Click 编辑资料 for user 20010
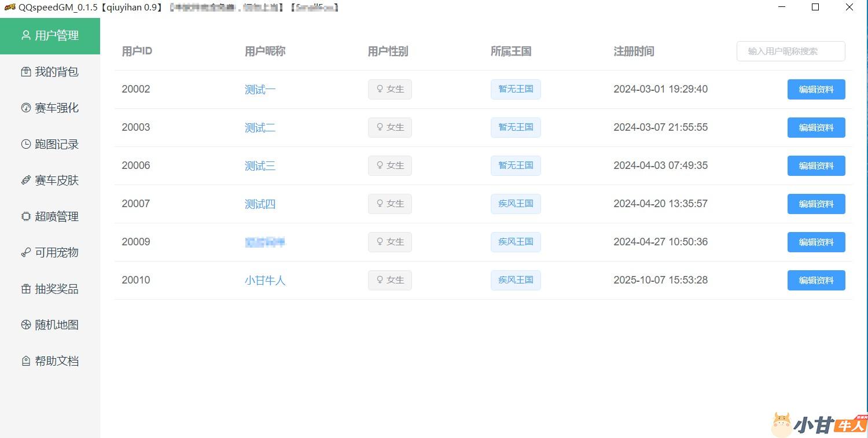Screen dimensions: 868x438 pyautogui.click(x=816, y=280)
